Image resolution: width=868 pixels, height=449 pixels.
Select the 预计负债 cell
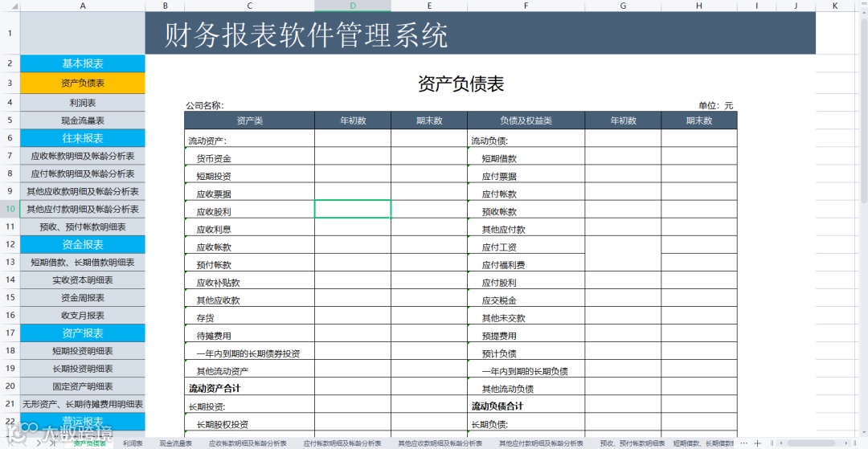526,351
